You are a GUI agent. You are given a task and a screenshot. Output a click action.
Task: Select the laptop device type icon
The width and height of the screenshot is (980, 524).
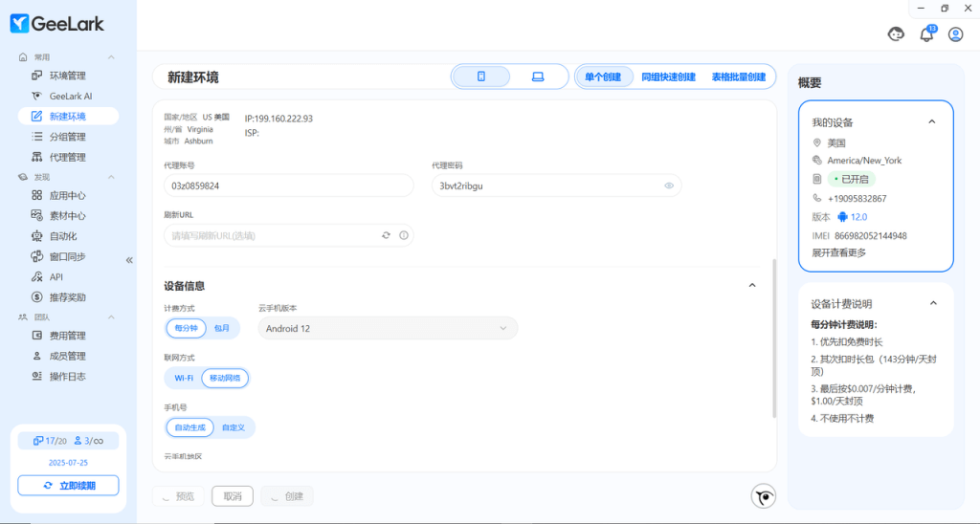coord(537,76)
